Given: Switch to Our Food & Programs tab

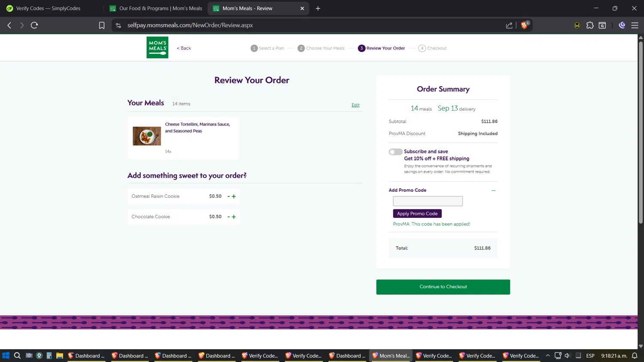Looking at the screenshot, I should tap(155, 8).
